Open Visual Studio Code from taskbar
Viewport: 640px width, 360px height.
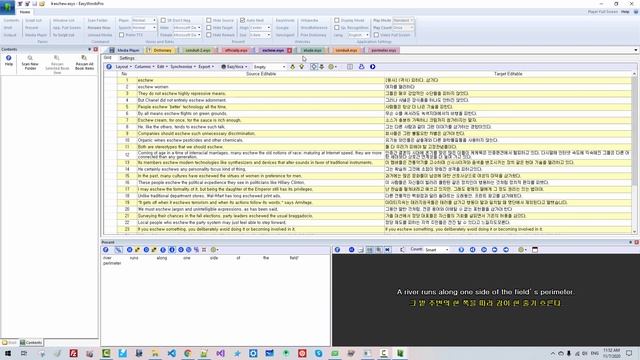[x=171, y=353]
